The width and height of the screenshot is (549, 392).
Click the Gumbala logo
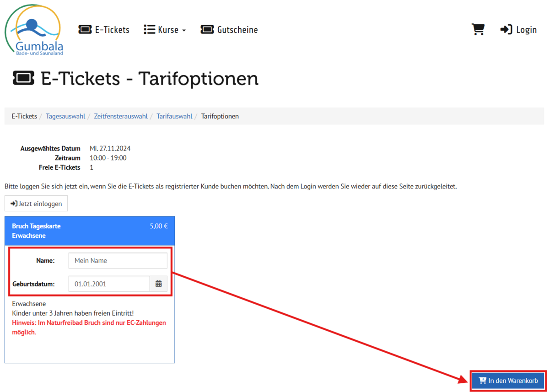tap(33, 30)
